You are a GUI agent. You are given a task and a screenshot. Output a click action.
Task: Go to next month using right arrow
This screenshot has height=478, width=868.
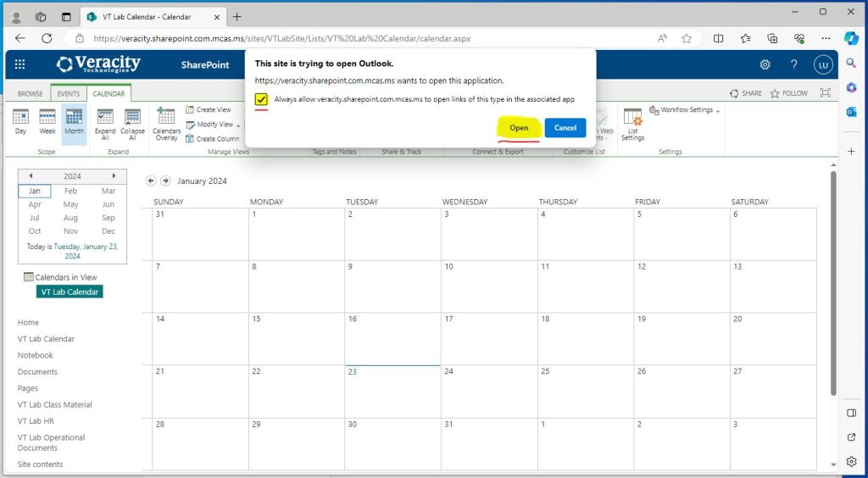(166, 181)
